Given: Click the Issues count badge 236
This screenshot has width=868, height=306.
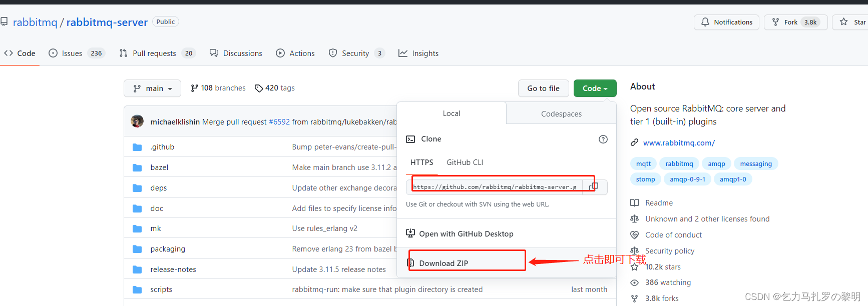Looking at the screenshot, I should tap(96, 53).
